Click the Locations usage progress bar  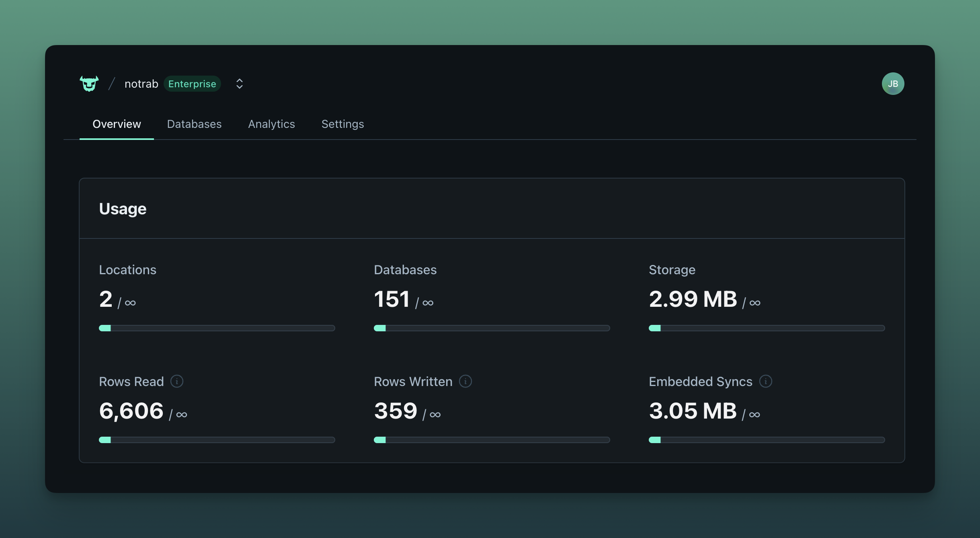[217, 328]
